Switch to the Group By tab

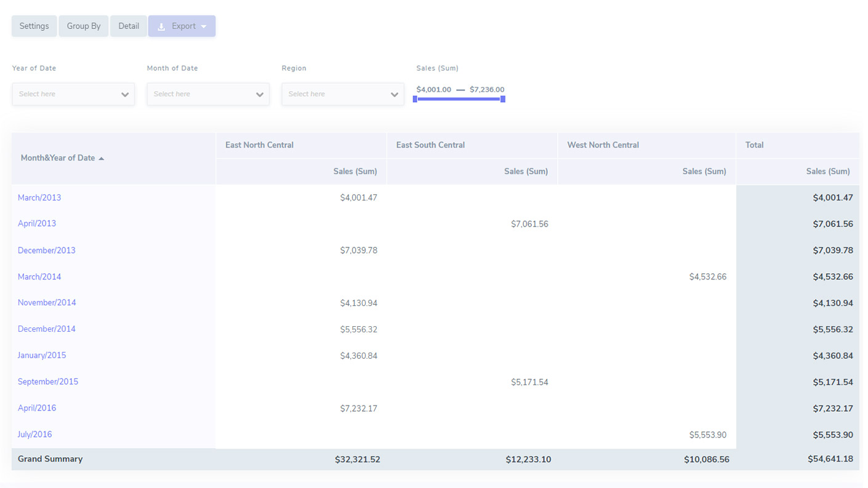(x=84, y=26)
